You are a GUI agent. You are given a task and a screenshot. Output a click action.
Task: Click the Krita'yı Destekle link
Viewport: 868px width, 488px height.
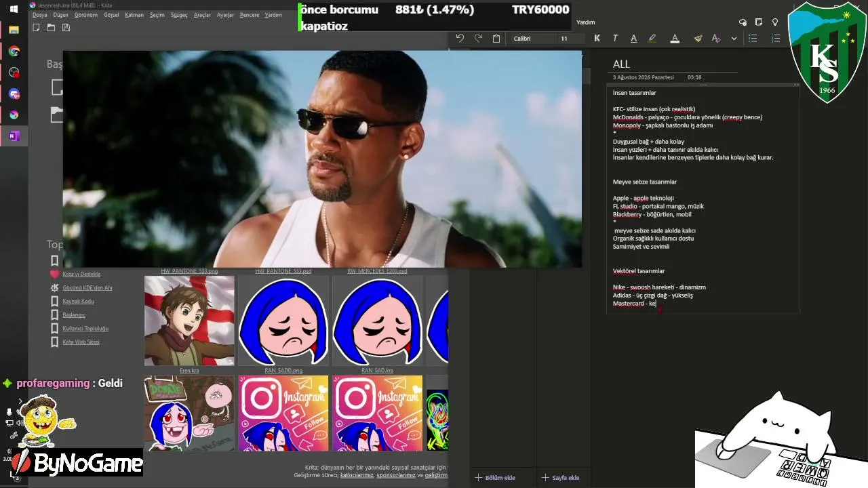click(x=81, y=274)
